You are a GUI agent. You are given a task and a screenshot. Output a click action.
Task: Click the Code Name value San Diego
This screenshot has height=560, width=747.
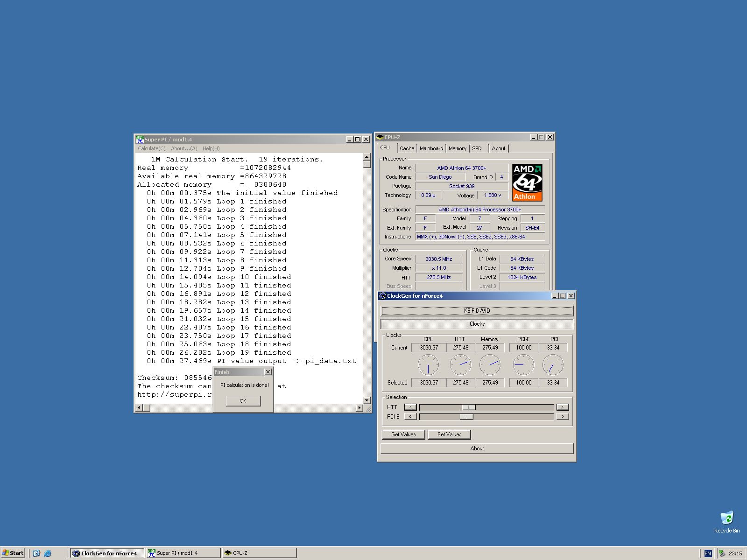[x=440, y=177]
